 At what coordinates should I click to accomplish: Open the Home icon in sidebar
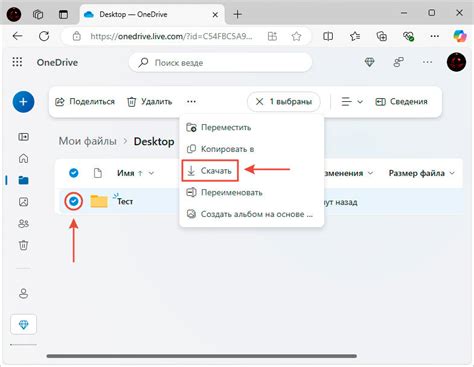point(23,158)
